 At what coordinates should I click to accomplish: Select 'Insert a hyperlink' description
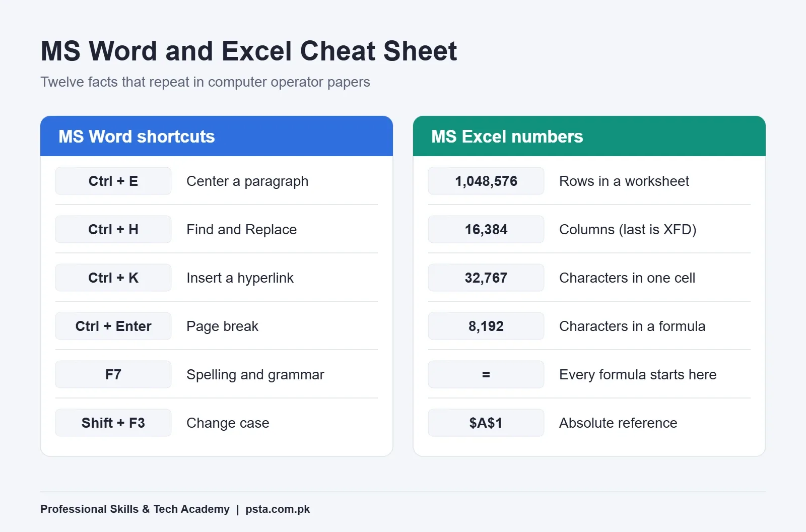[240, 278]
